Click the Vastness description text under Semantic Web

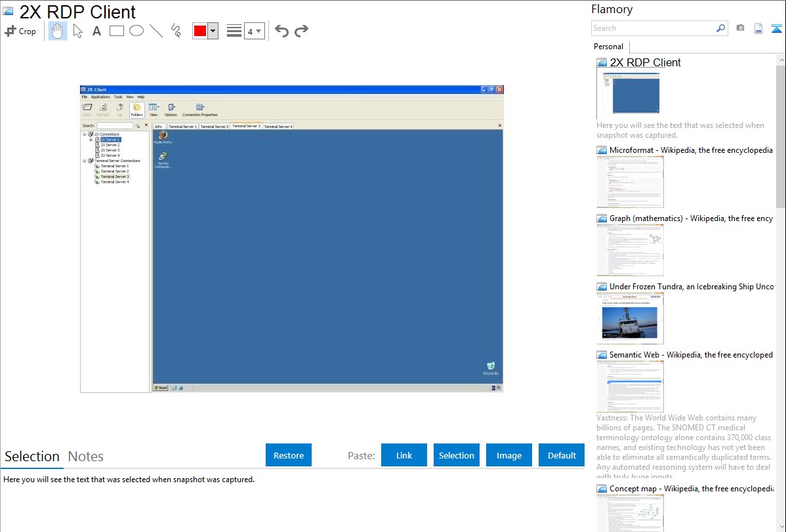pyautogui.click(x=684, y=447)
